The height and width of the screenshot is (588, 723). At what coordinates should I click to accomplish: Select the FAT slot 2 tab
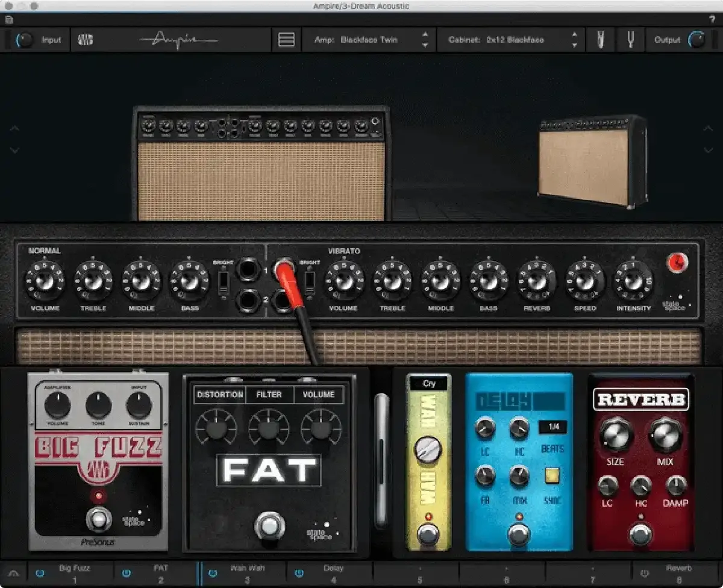[x=161, y=572]
